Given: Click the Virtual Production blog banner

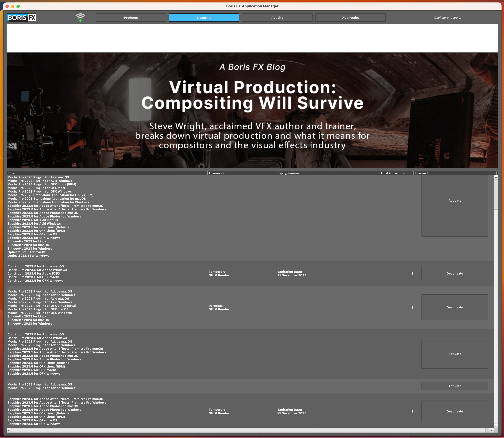Looking at the screenshot, I should coord(252,111).
